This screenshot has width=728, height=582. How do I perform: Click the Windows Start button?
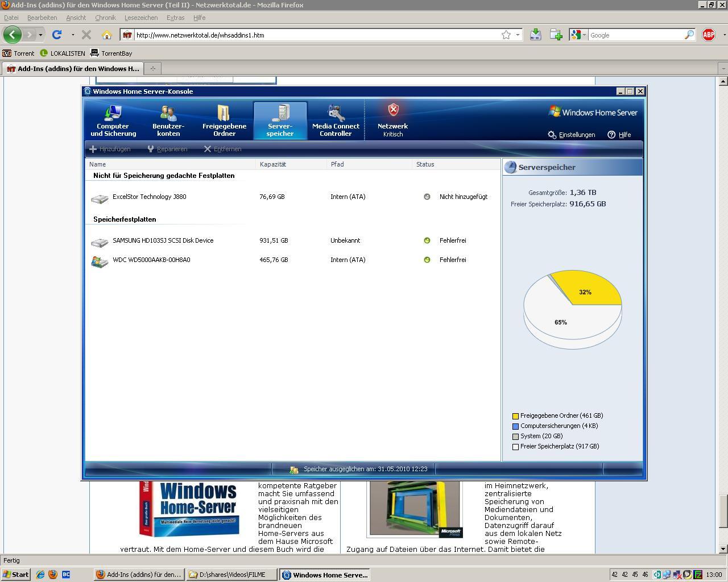(x=15, y=575)
